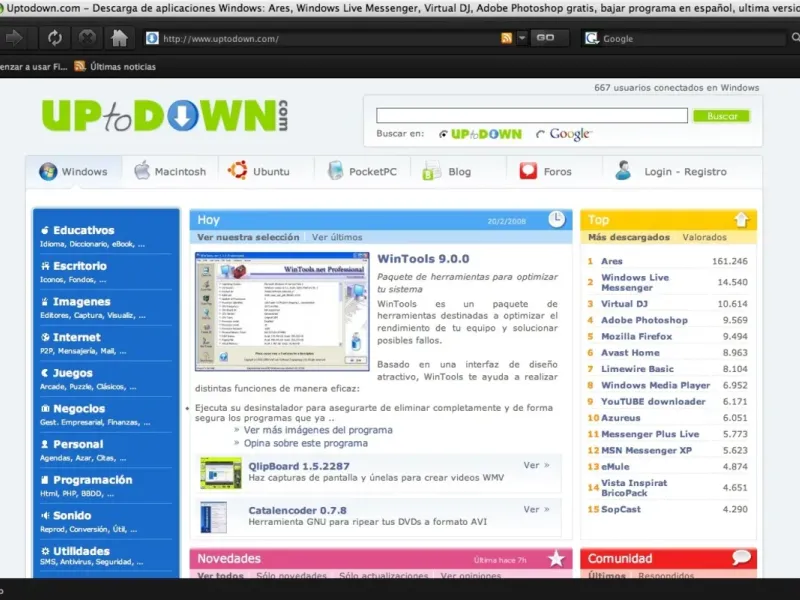
Task: Select Ver nuestra selección tab
Action: (x=248, y=237)
